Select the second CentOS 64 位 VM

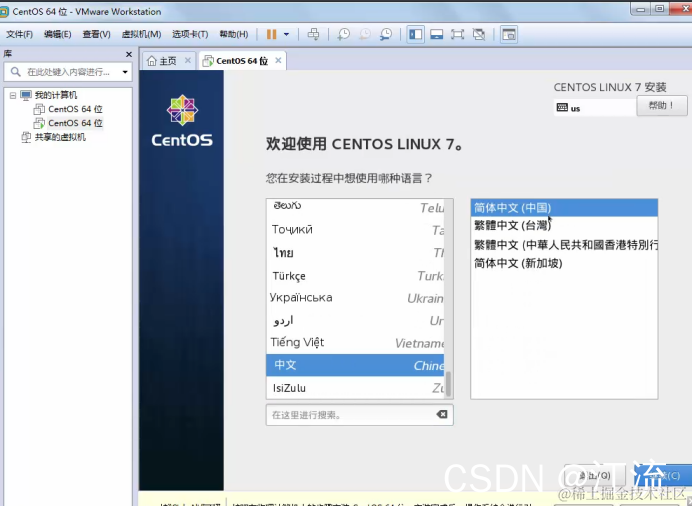tap(75, 123)
